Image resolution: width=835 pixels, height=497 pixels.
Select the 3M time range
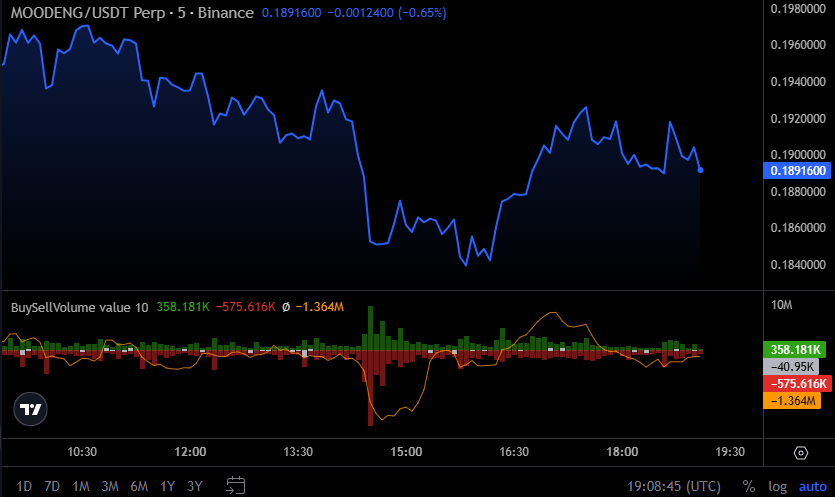[110, 486]
